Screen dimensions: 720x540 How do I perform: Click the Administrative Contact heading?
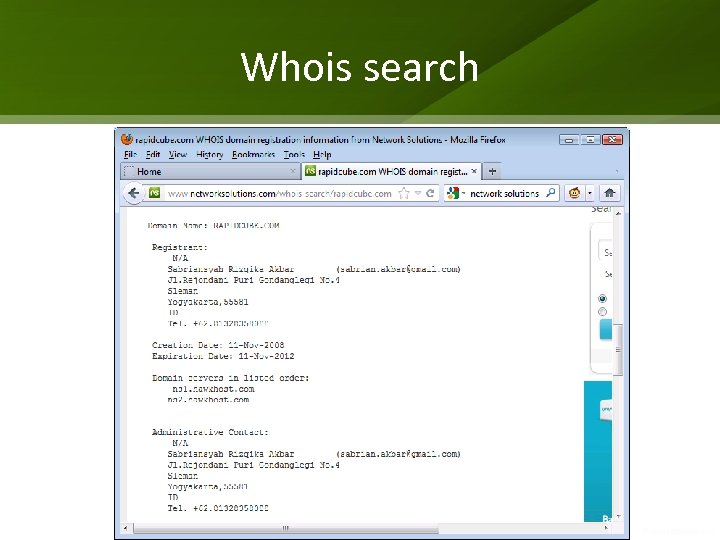[210, 432]
